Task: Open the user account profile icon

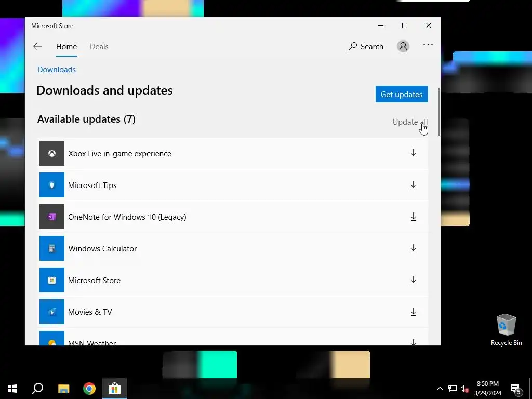Action: (x=403, y=46)
